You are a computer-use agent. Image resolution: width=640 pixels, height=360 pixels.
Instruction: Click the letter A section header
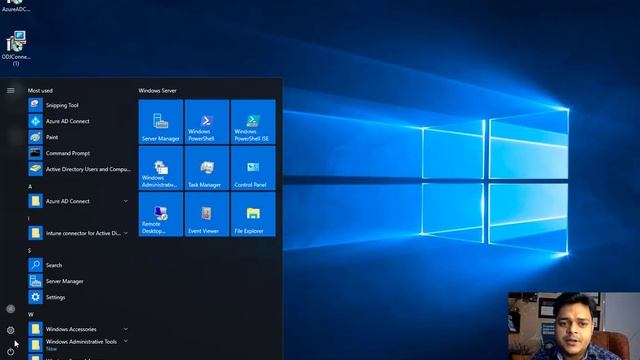pos(30,186)
